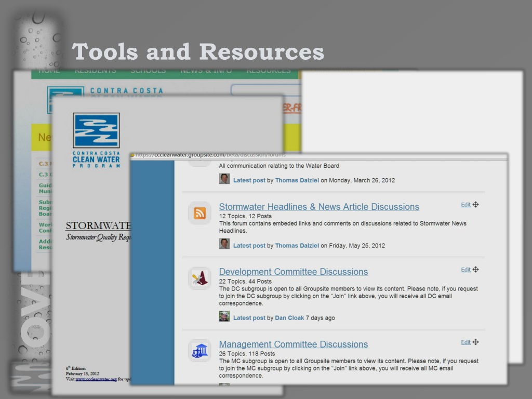
Task: Select SCHOOLS in the website navigation bar
Action: [x=148, y=71]
